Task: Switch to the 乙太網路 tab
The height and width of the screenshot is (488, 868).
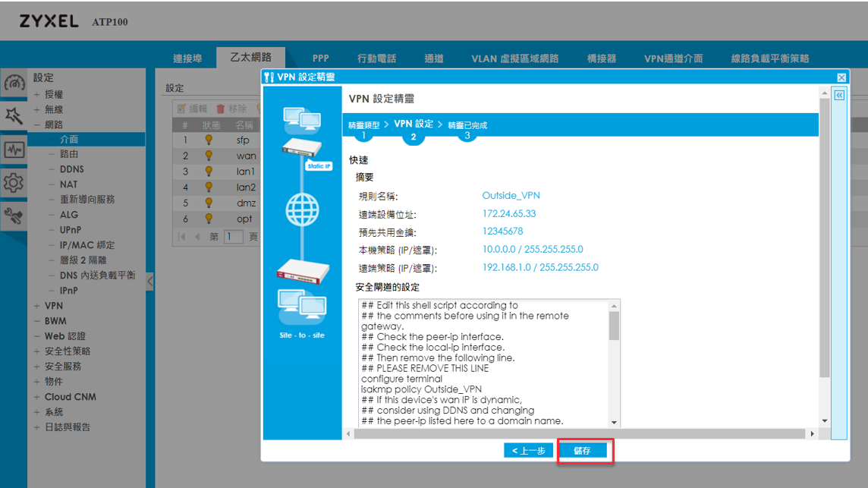Action: (251, 57)
